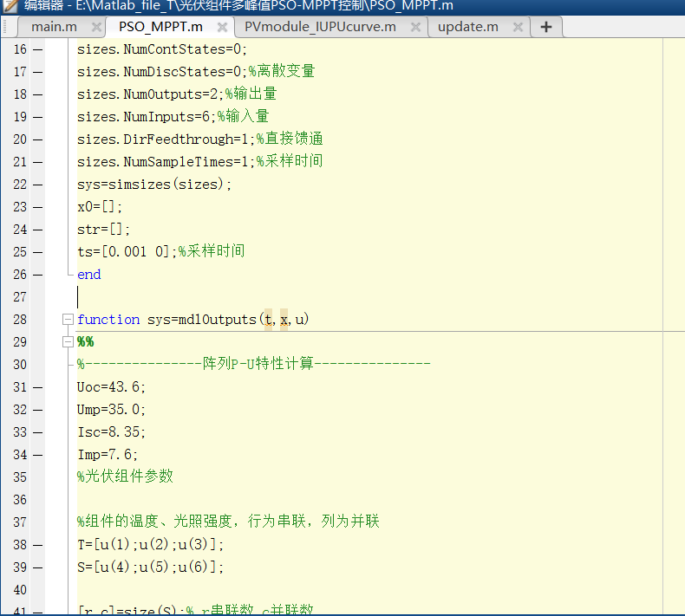
Task: Toggle breakpoint on line 38 dash
Action: coord(37,545)
